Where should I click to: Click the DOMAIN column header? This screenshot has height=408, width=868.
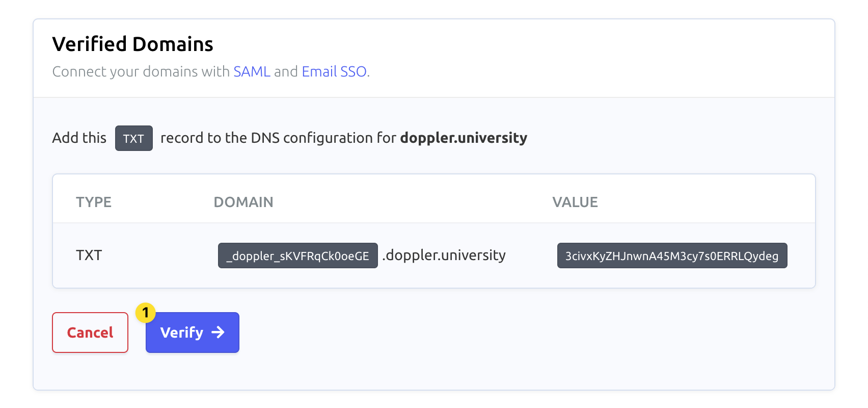pyautogui.click(x=243, y=202)
